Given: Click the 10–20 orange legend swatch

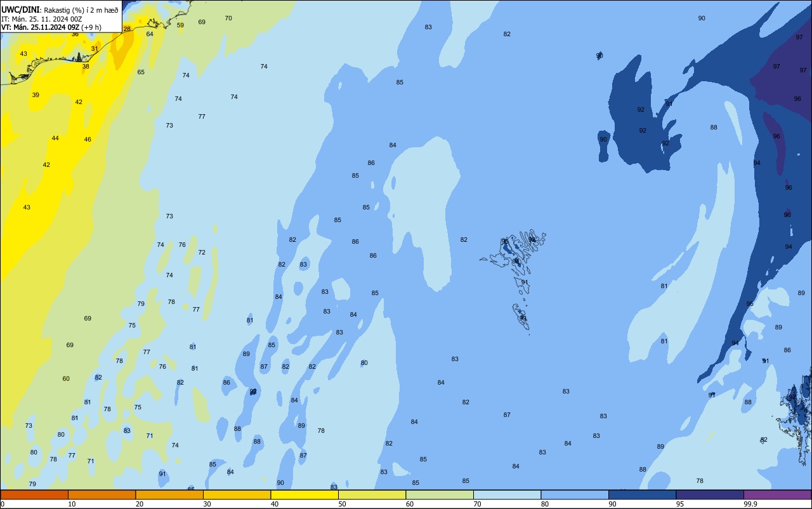Looking at the screenshot, I should click(x=101, y=494).
